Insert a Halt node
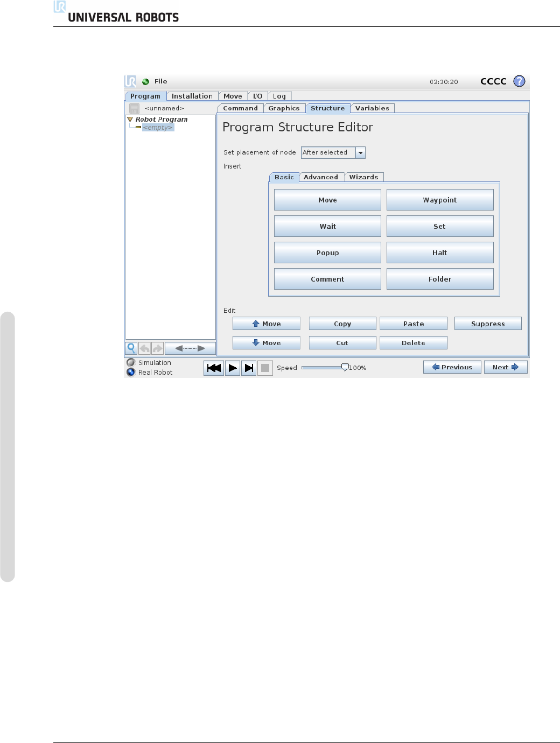The width and height of the screenshot is (560, 743). [x=440, y=253]
